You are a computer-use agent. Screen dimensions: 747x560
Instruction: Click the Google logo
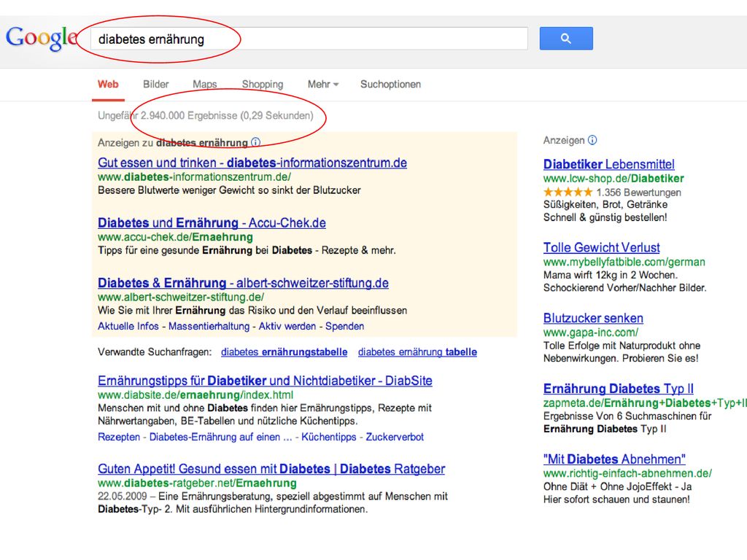[x=42, y=38]
